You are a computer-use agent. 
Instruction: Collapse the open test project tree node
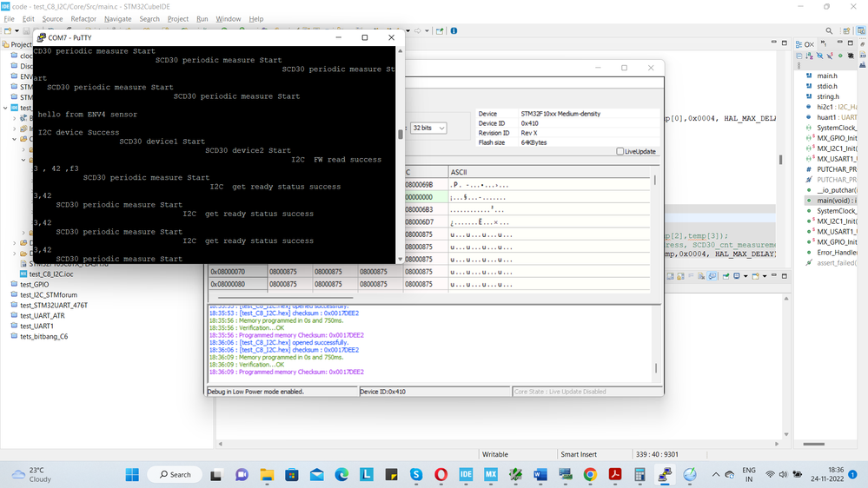click(x=5, y=108)
